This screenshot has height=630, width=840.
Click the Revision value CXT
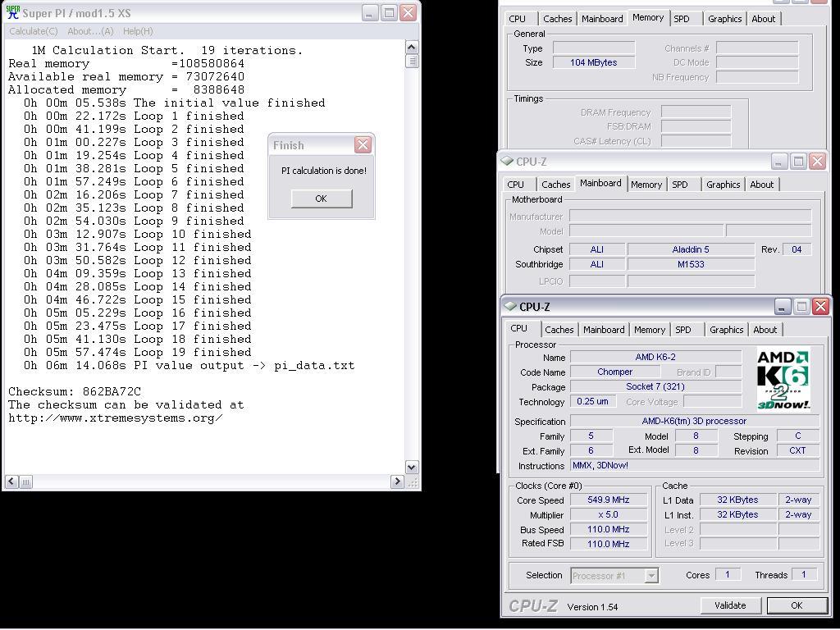click(797, 450)
